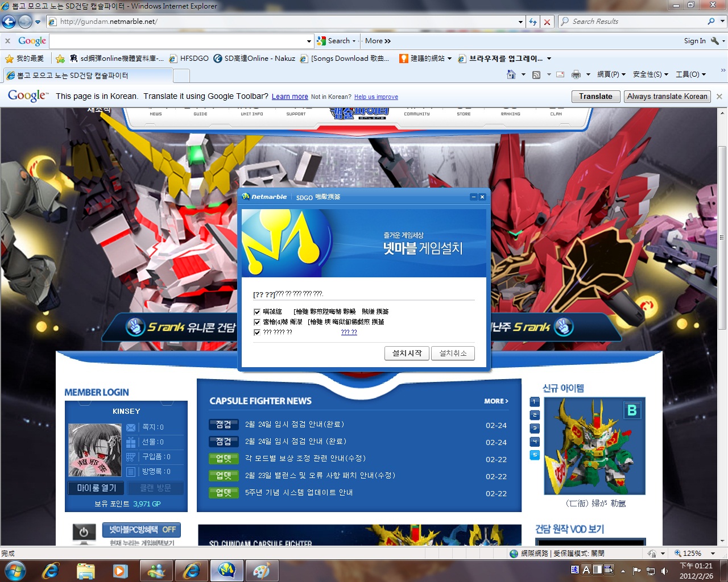Image resolution: width=728 pixels, height=582 pixels.
Task: Close the Google Toolbar with its X
Action: coord(8,41)
